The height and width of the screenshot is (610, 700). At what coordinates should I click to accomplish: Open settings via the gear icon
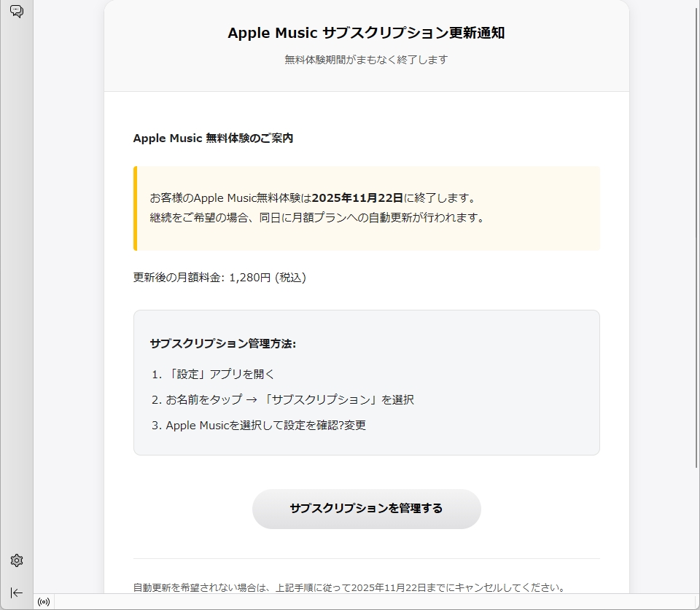point(17,560)
